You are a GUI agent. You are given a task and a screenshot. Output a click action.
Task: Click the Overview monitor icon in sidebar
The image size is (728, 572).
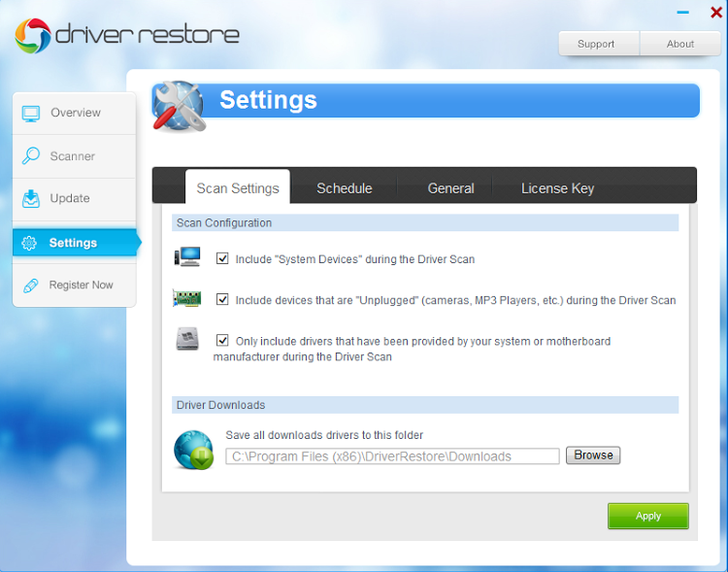(31, 113)
